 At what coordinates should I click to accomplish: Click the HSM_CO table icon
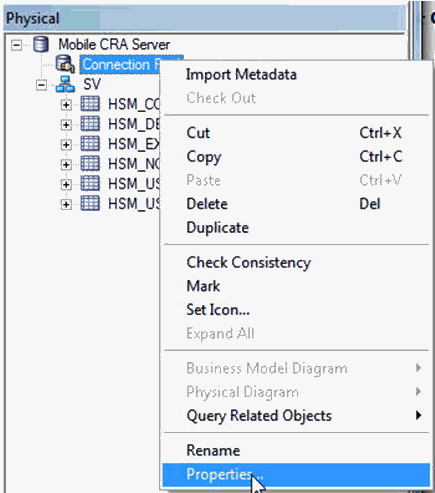[90, 104]
